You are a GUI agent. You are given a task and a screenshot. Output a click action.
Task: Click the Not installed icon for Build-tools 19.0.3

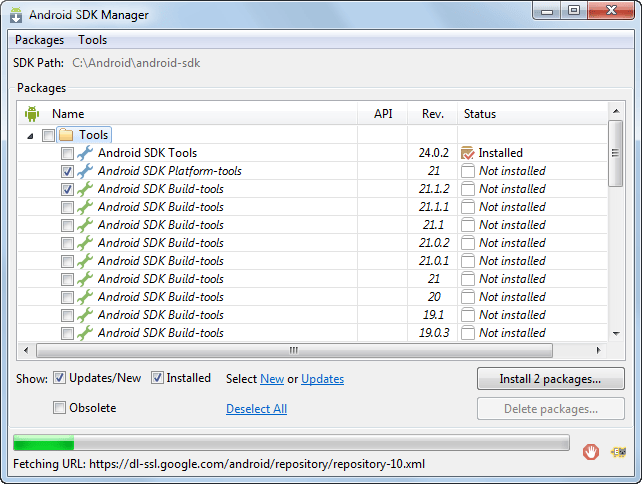(x=468, y=333)
